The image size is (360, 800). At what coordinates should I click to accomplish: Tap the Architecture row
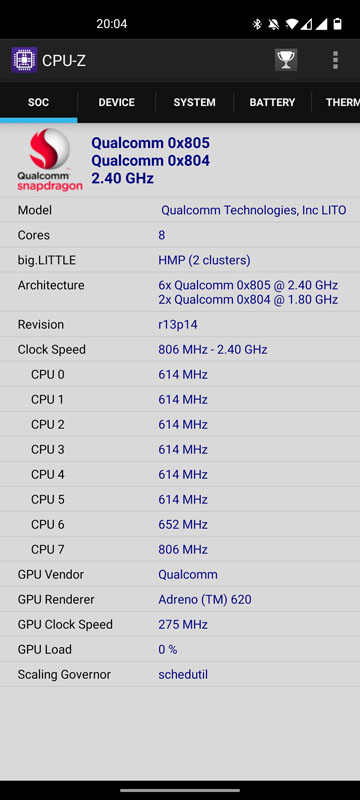tap(180, 292)
